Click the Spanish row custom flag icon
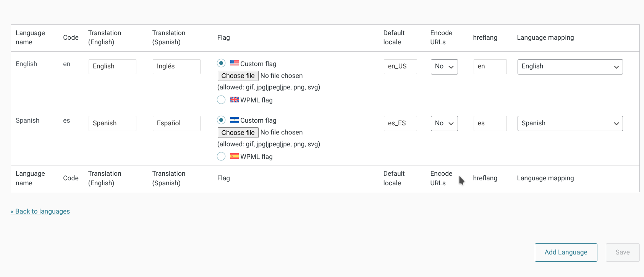The image size is (644, 277). tap(234, 120)
